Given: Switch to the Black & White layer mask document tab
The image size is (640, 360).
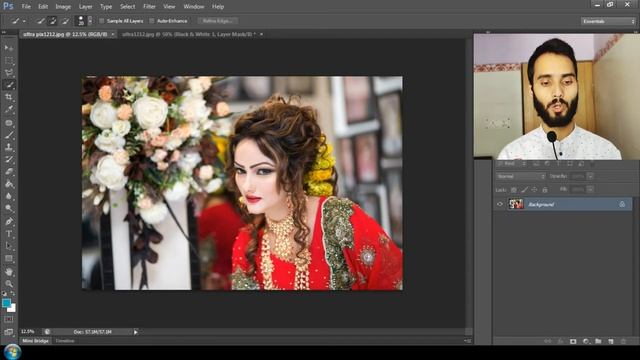Looking at the screenshot, I should coord(189,34).
